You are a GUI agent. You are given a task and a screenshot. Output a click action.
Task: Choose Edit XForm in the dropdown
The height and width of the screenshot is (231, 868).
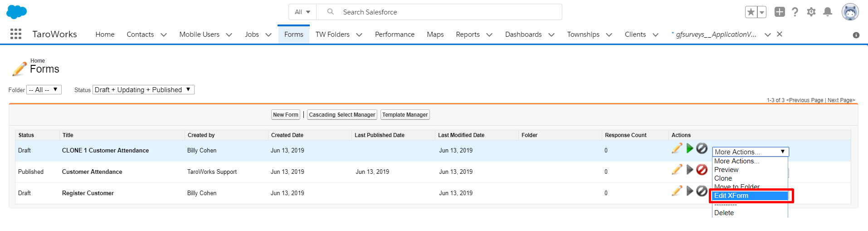pos(751,196)
